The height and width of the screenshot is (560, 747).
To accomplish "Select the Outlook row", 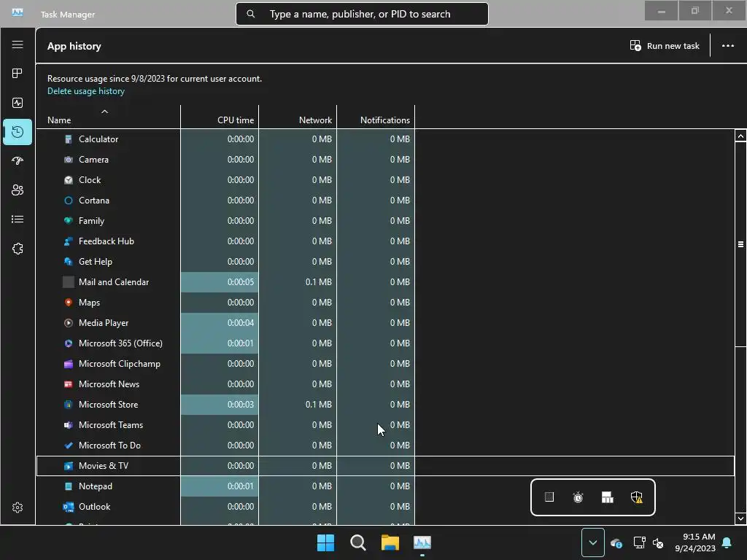I will point(385,507).
